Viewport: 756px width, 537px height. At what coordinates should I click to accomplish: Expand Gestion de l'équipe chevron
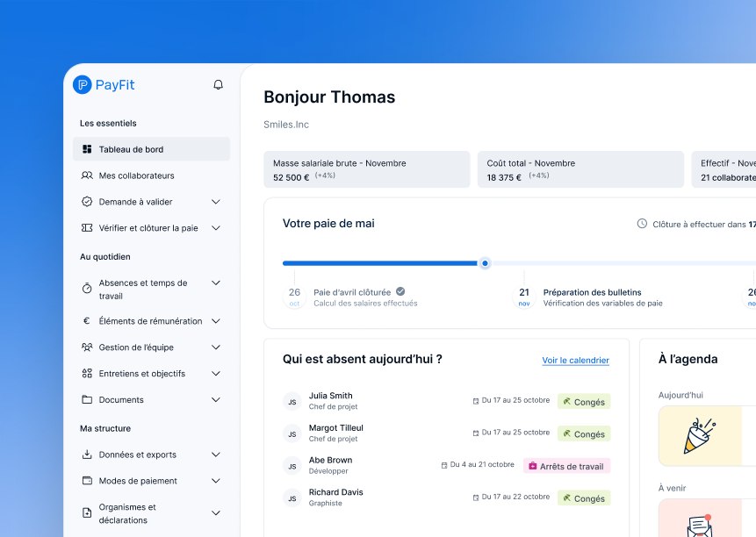click(216, 347)
